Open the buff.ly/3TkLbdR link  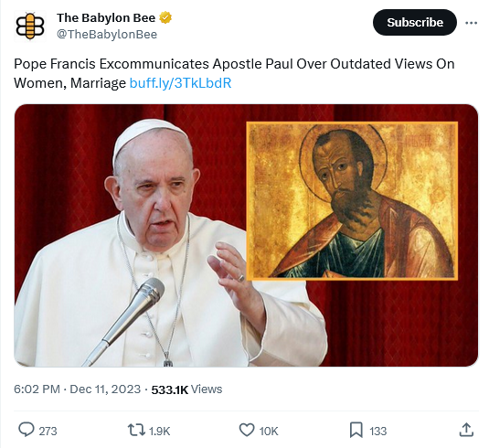[x=180, y=83]
